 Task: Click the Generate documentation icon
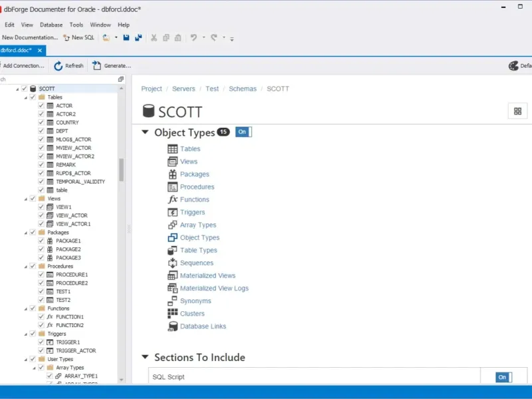tap(96, 65)
